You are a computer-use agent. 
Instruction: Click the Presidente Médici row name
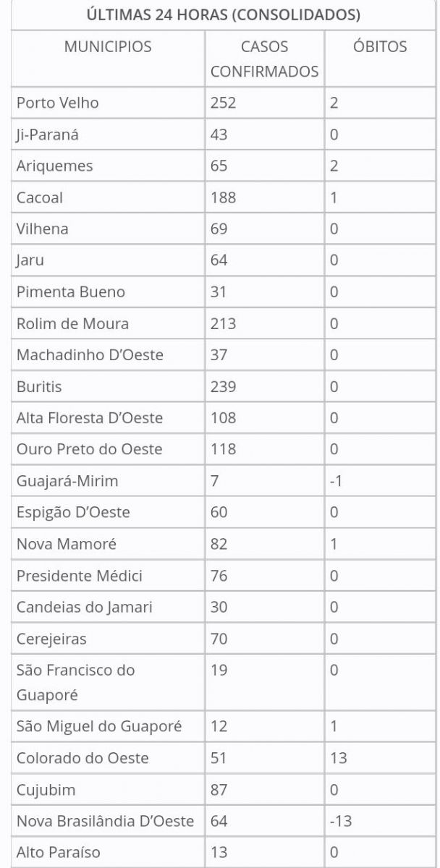click(80, 576)
